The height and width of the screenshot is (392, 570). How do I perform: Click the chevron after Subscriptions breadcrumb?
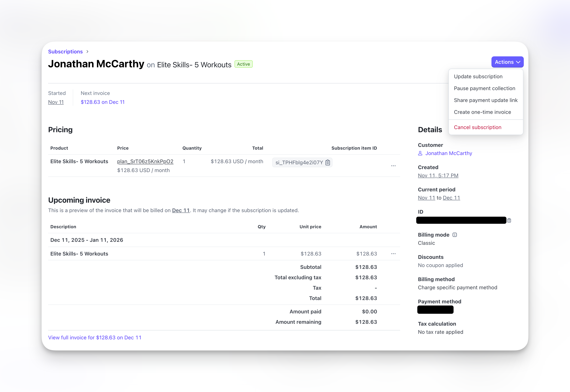tap(87, 52)
